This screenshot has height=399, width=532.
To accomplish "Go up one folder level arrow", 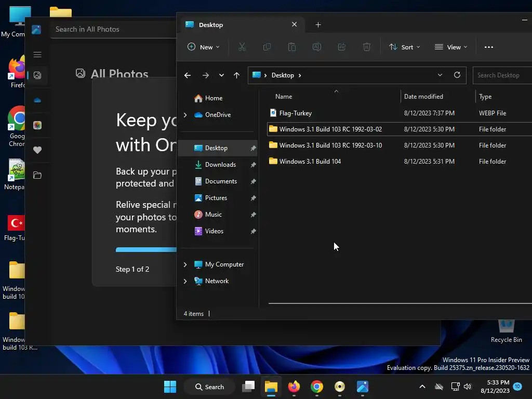I will coord(236,75).
